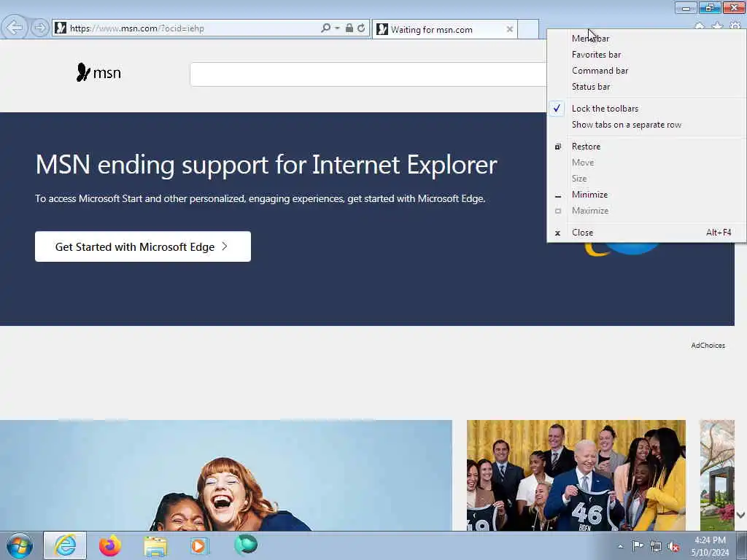747x560 pixels.
Task: Show hidden system tray icons
Action: pos(620,546)
